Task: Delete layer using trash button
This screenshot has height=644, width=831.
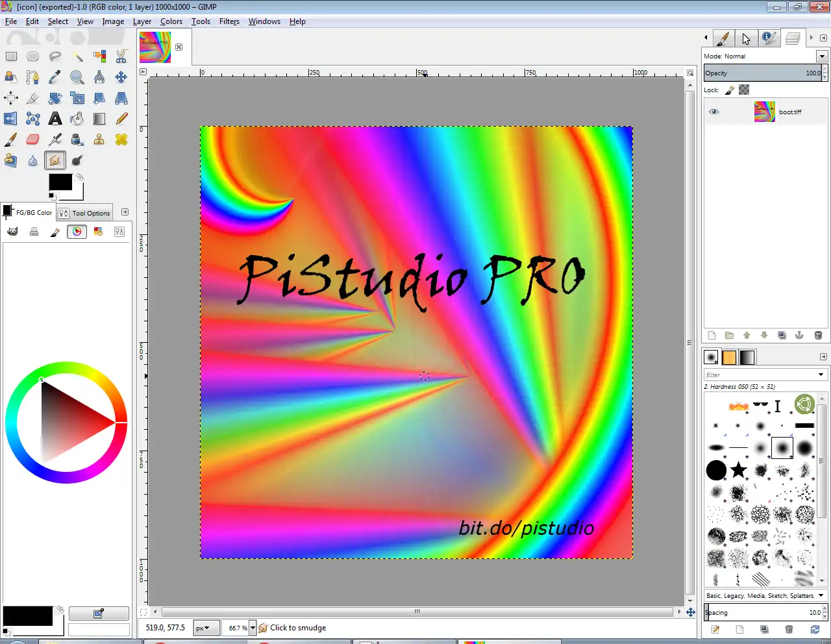Action: pyautogui.click(x=818, y=336)
